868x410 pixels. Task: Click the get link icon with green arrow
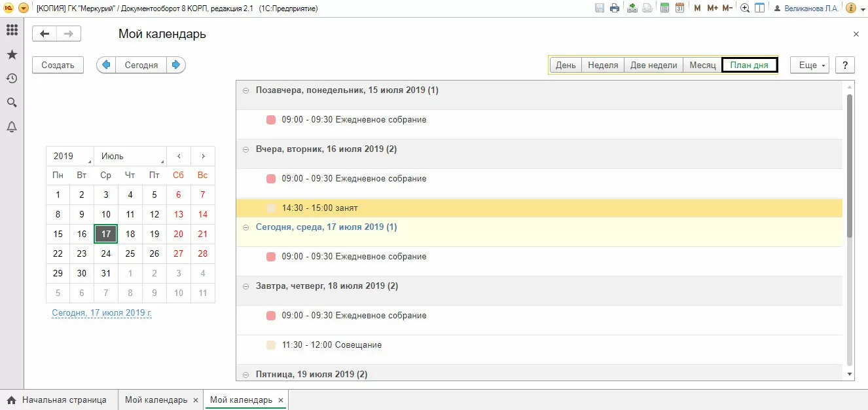pos(632,8)
